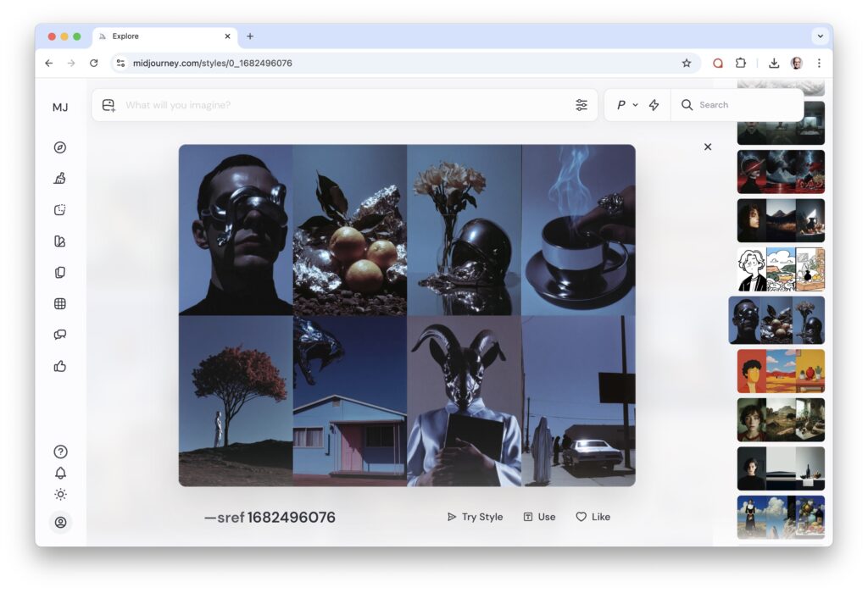Click the Create paintbrush icon in sidebar
The width and height of the screenshot is (868, 593).
(60, 179)
